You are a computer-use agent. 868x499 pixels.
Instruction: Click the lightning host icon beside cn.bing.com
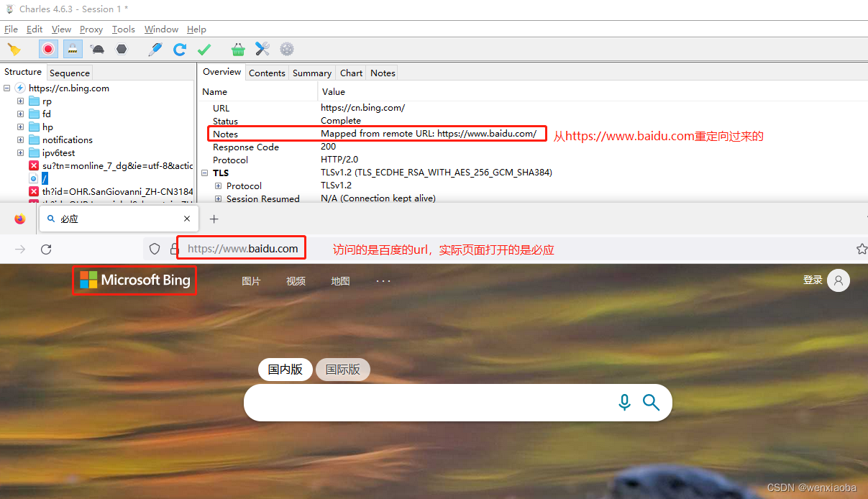click(20, 88)
